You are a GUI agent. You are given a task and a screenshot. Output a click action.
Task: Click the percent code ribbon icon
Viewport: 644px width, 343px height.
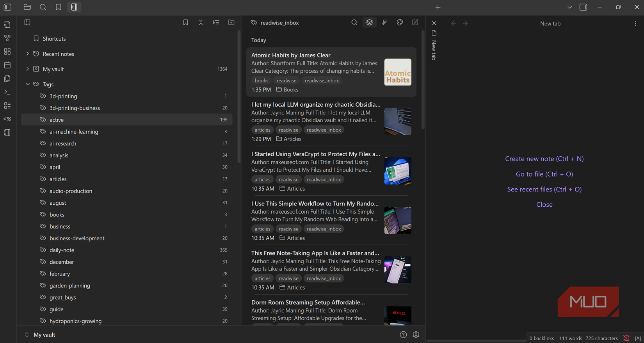tap(7, 119)
